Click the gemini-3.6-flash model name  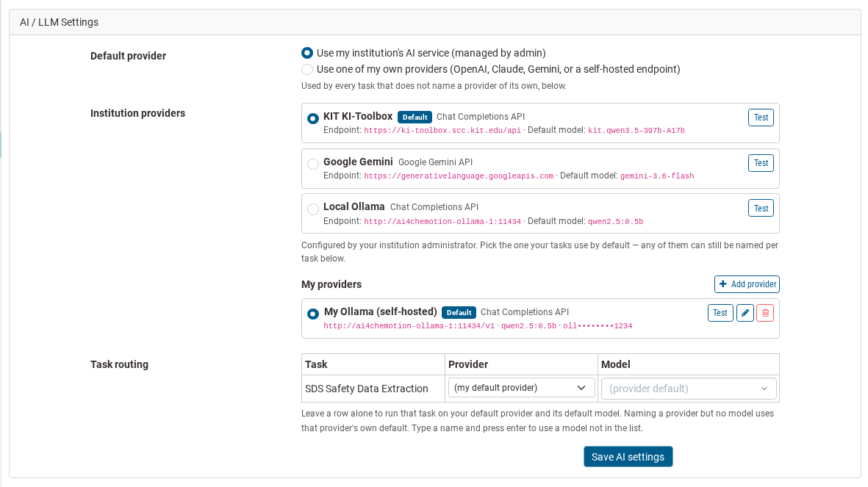pyautogui.click(x=656, y=176)
